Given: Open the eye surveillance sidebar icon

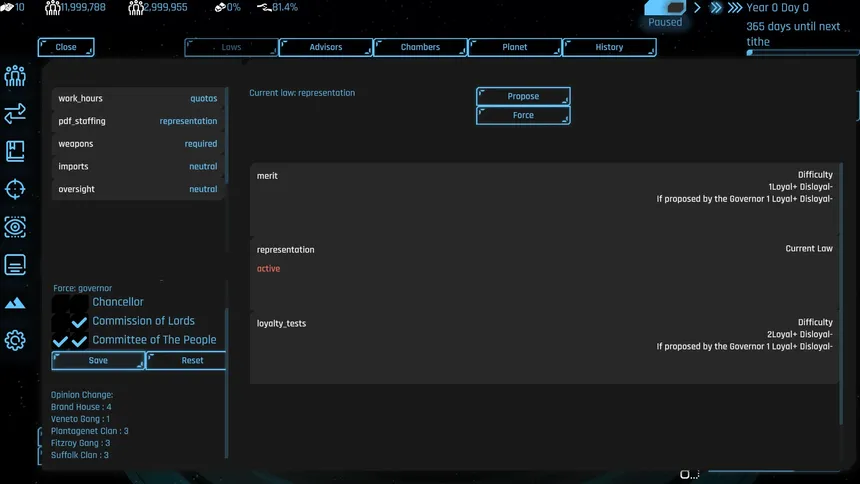Looking at the screenshot, I should [15, 227].
